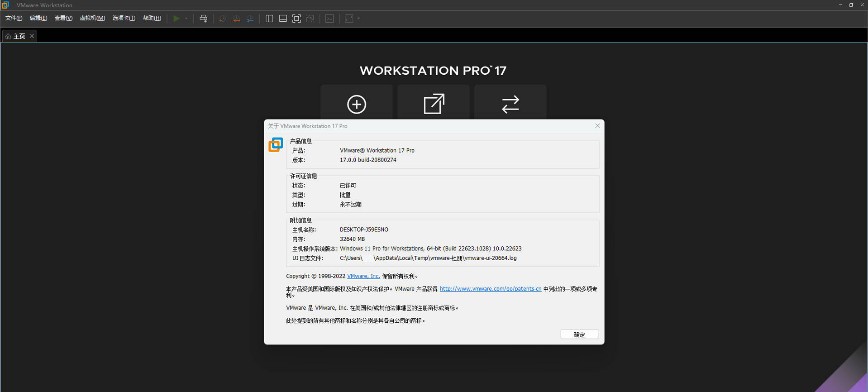Restore the VMware Workstation window size

[851, 5]
